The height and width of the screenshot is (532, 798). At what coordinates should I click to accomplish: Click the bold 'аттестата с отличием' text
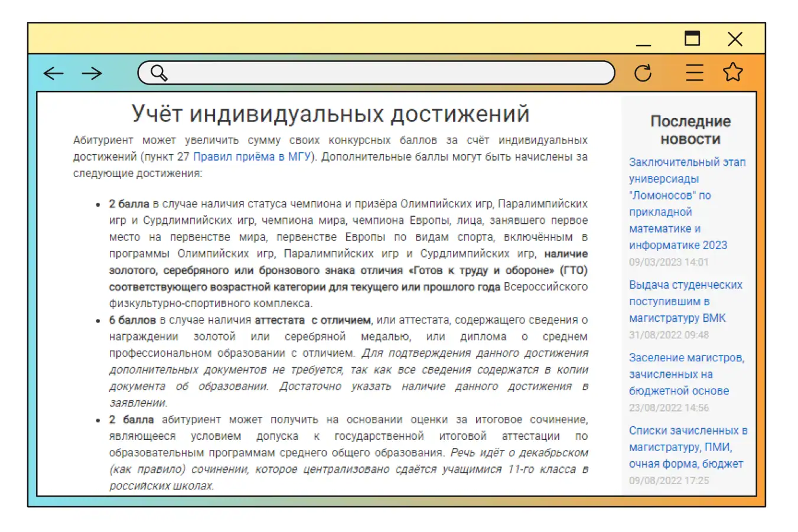point(312,320)
